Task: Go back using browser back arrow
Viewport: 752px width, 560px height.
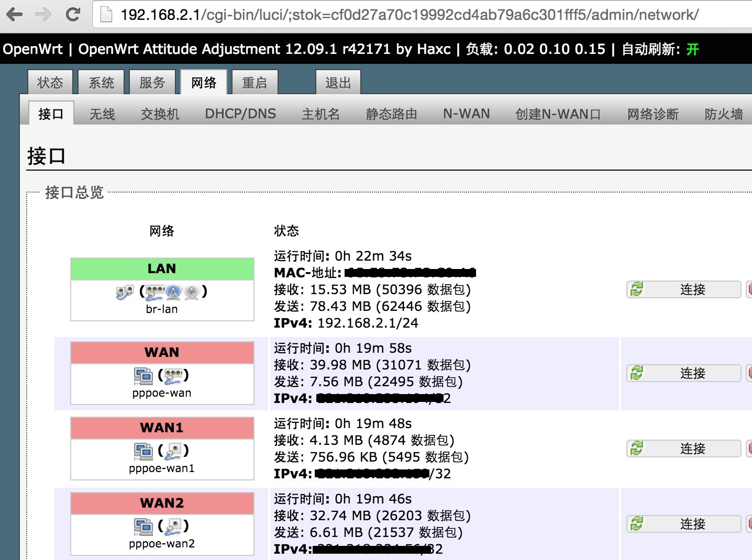Action: pos(15,14)
